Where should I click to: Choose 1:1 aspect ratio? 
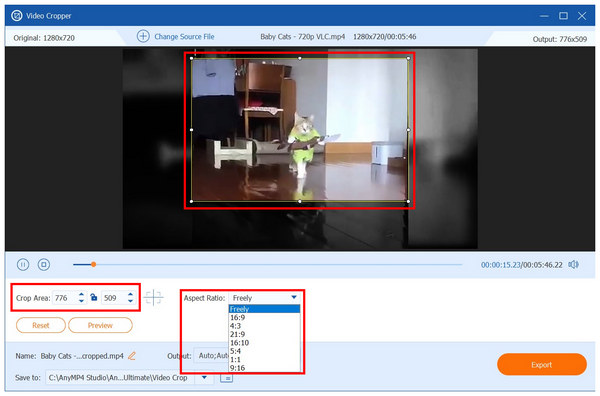point(264,360)
